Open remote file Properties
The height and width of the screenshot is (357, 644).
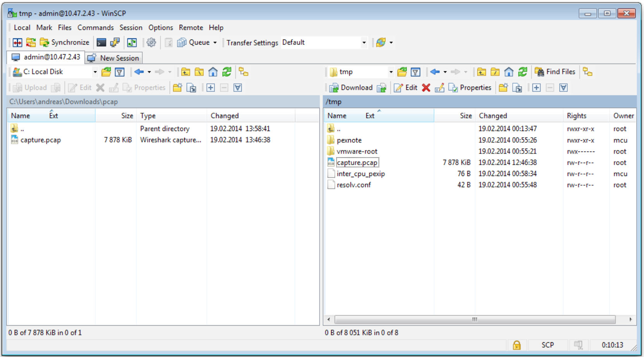pos(470,88)
